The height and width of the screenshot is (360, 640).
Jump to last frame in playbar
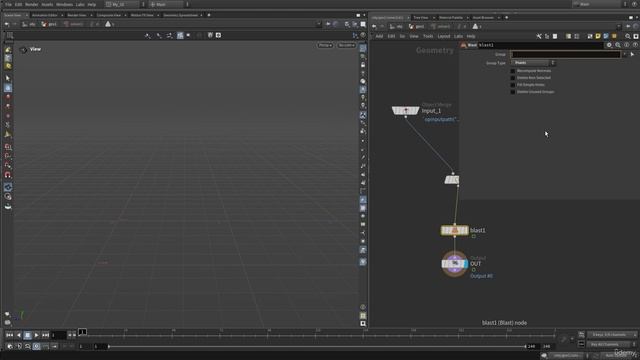coord(45,335)
